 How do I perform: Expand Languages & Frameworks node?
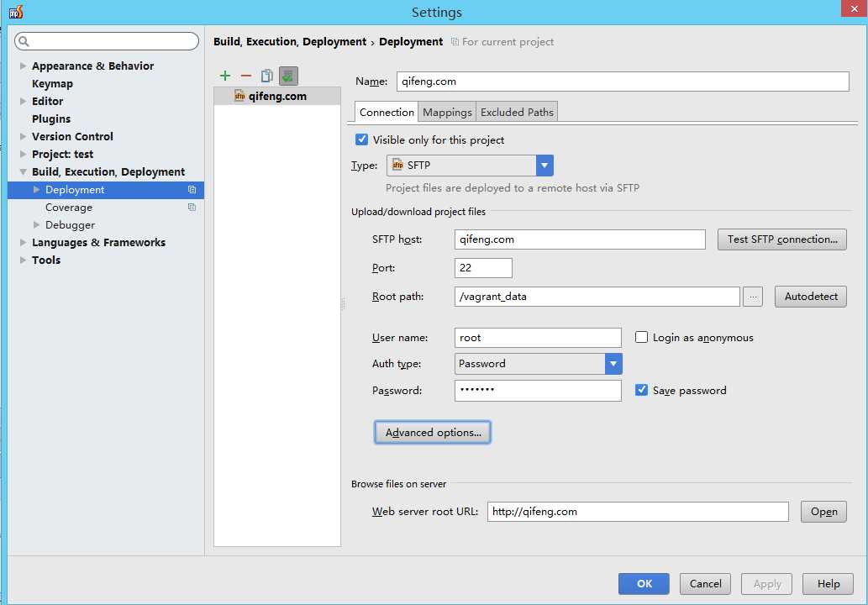point(23,243)
